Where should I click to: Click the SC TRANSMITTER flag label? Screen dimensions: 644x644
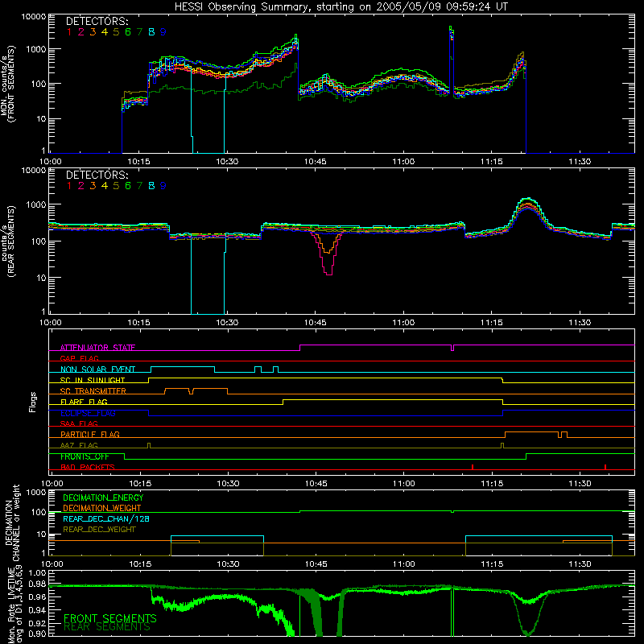tap(93, 391)
